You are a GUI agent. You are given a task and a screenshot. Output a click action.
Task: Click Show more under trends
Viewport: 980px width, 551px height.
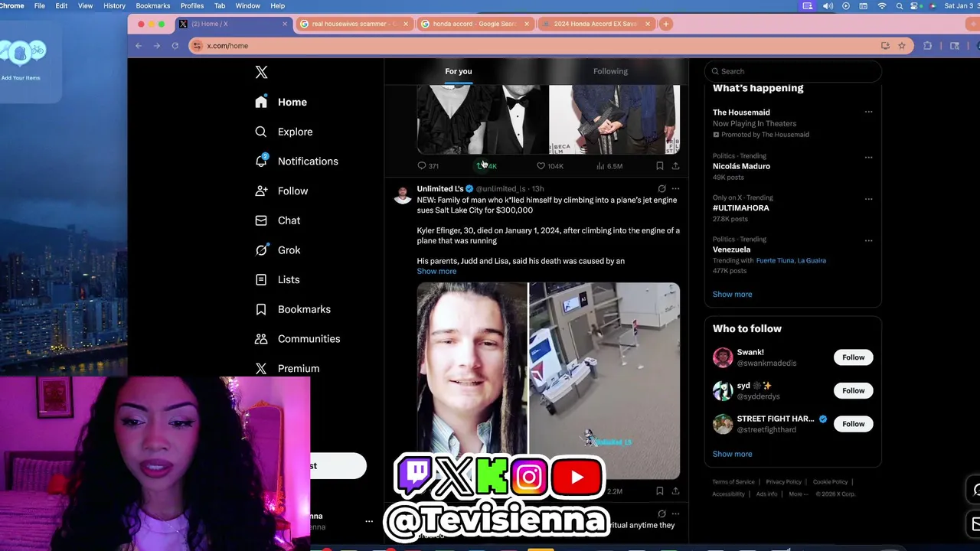tap(732, 294)
